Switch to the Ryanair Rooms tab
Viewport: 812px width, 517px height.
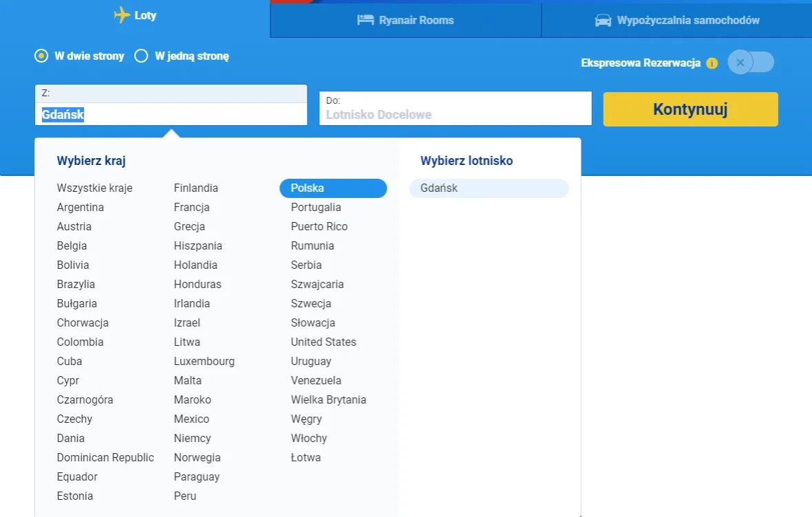click(x=406, y=20)
